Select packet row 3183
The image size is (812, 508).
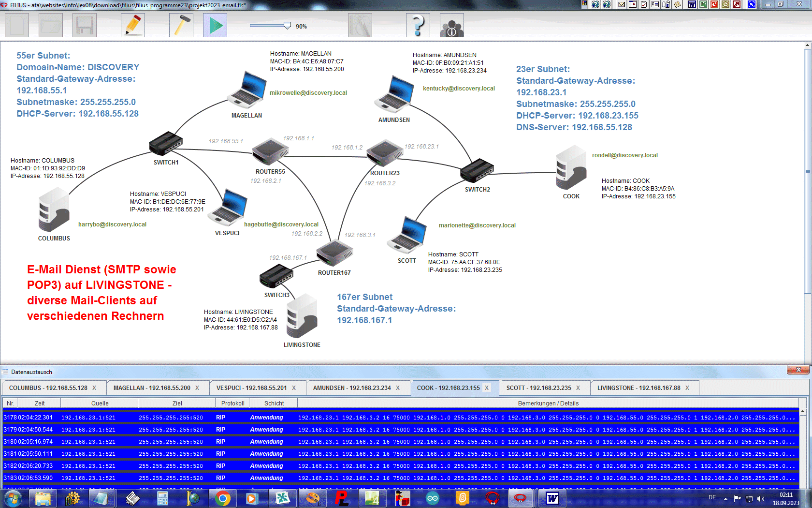point(400,478)
